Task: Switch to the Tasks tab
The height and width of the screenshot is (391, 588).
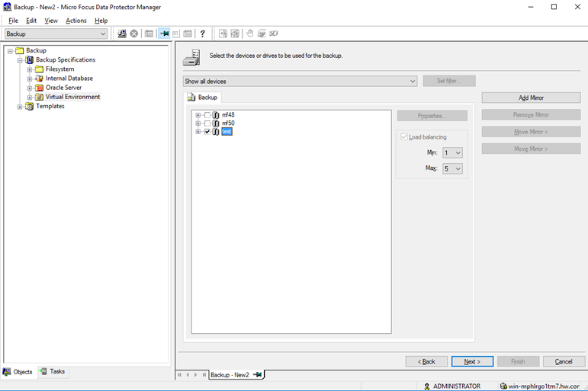Action: coord(53,371)
